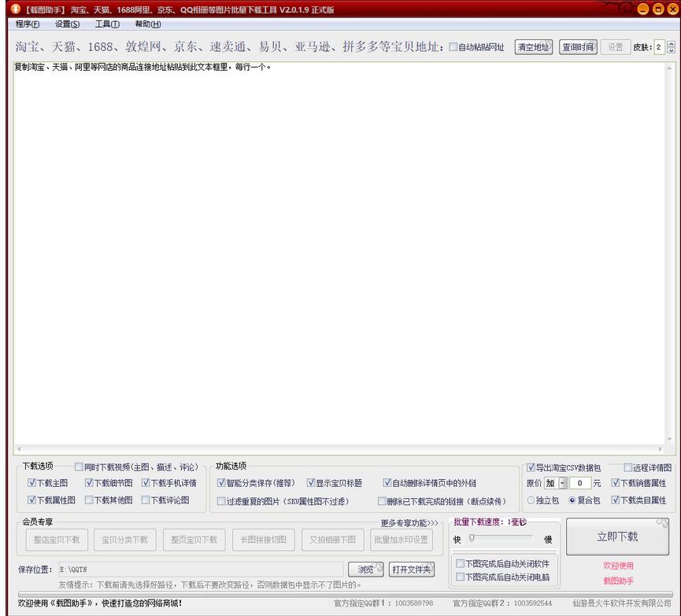681x616 pixels.
Task: Open the 加 price adjustment dropdown
Action: tap(562, 483)
